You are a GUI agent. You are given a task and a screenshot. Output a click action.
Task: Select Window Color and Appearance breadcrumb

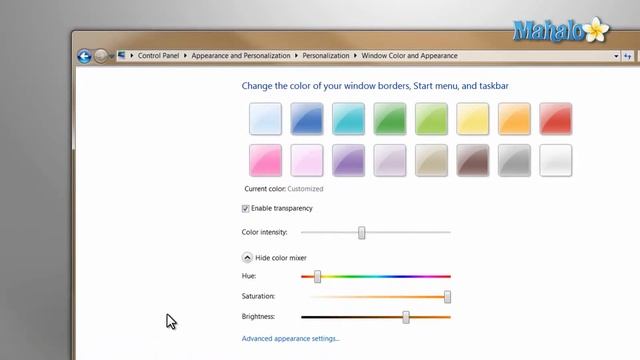click(x=409, y=56)
